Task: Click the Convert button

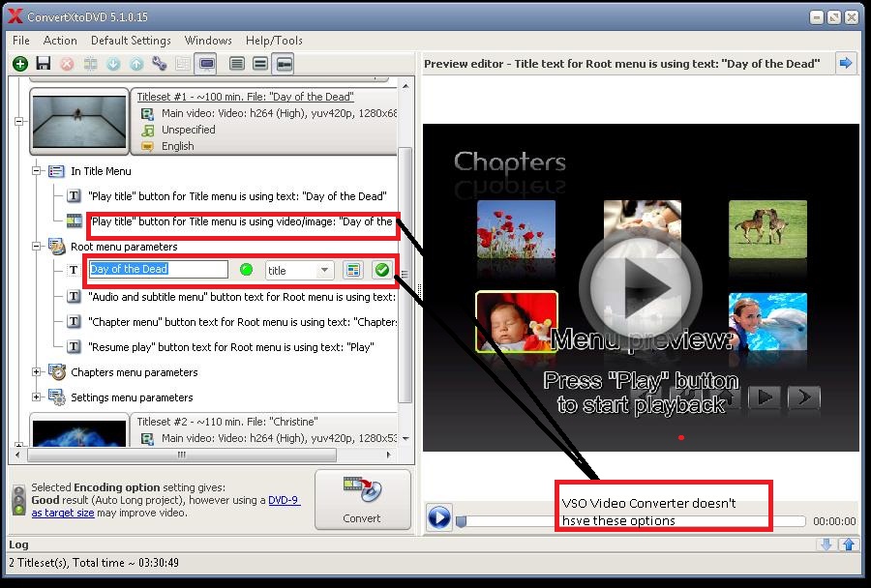Action: pyautogui.click(x=363, y=499)
